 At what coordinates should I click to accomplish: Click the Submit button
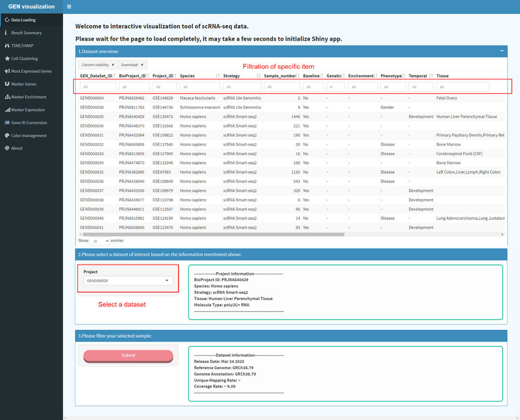(128, 355)
